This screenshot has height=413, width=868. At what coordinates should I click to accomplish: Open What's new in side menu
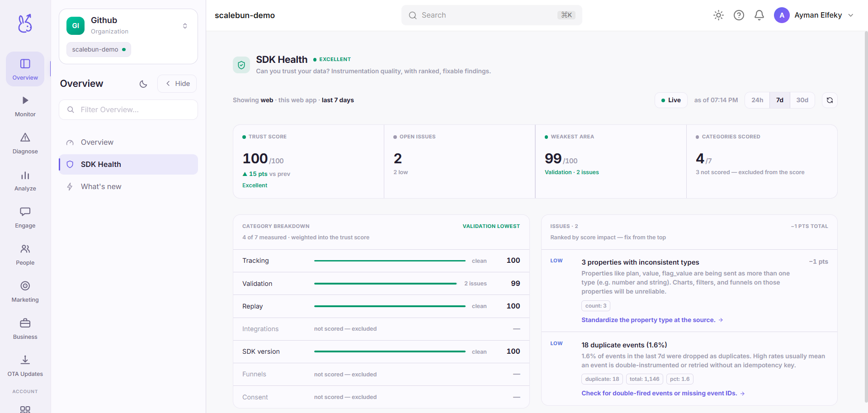[x=128, y=186]
